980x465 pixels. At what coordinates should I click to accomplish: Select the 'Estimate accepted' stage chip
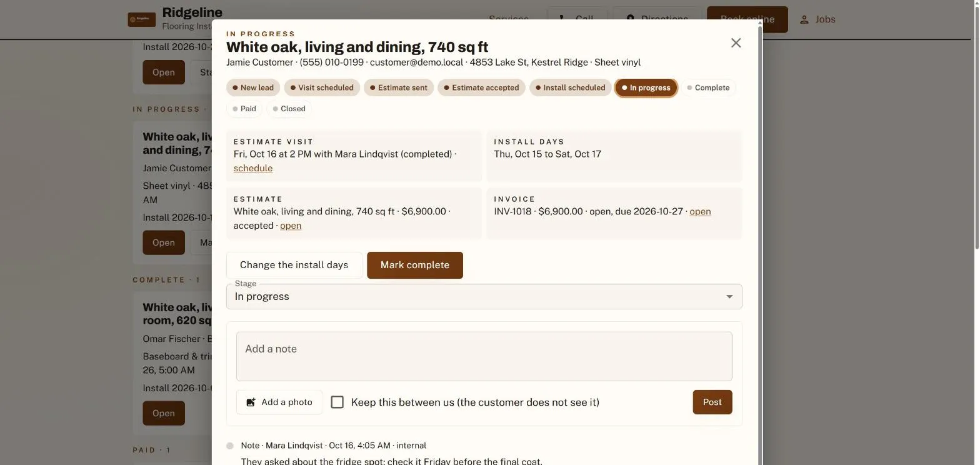pyautogui.click(x=481, y=87)
